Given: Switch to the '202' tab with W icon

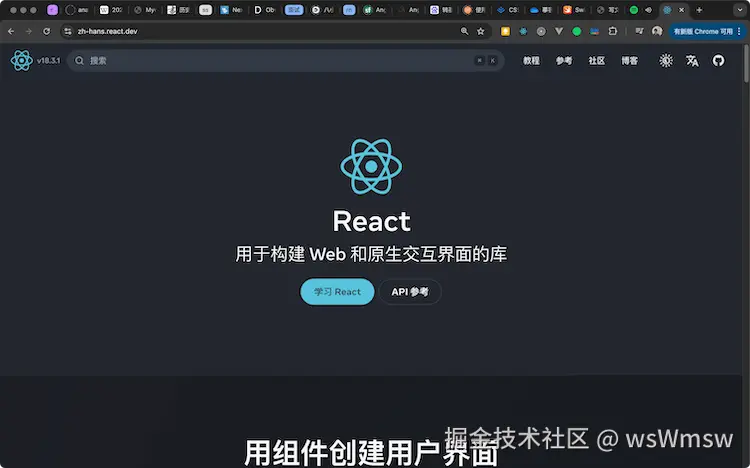Looking at the screenshot, I should tap(110, 10).
